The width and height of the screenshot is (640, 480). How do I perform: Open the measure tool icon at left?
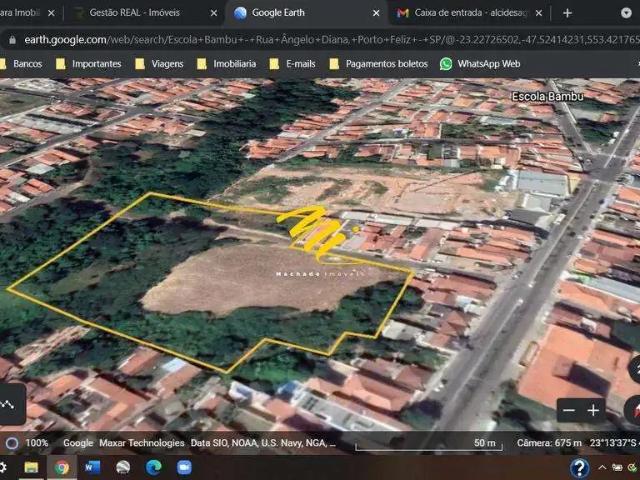point(9,404)
